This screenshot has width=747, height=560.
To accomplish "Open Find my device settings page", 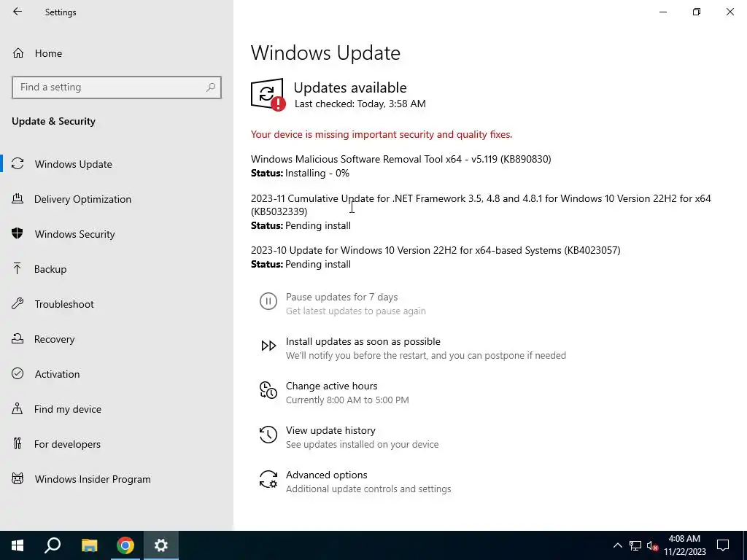I will point(117,409).
